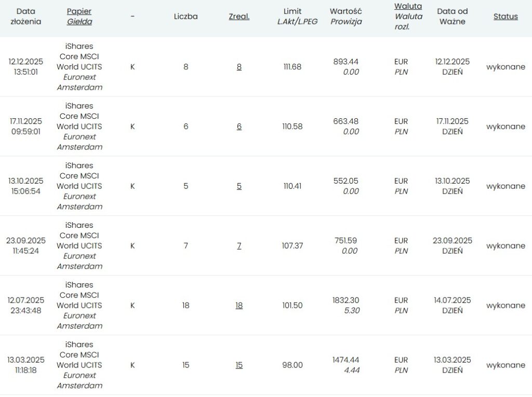Sort the table by Status
This screenshot has width=532, height=397.
(505, 17)
